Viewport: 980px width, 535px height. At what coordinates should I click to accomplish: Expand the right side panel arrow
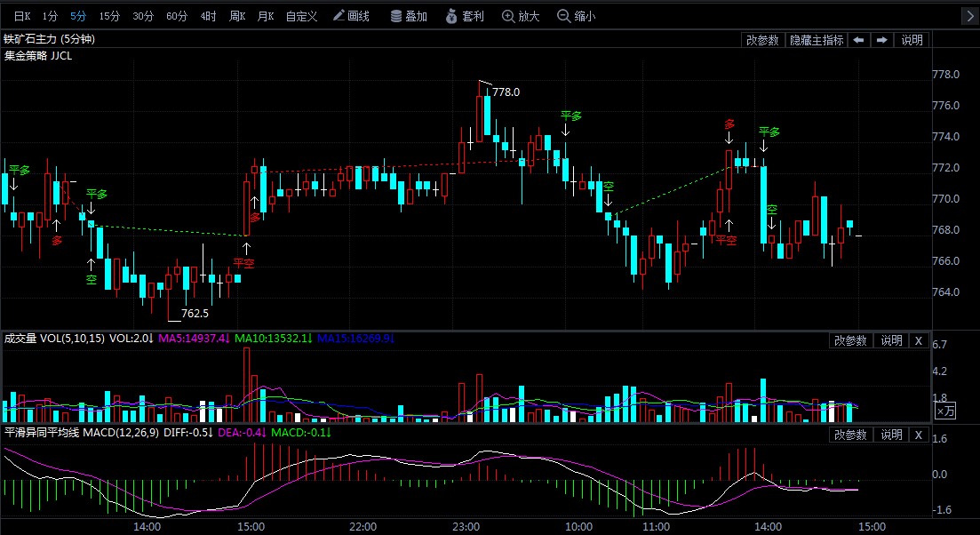pyautogui.click(x=970, y=16)
